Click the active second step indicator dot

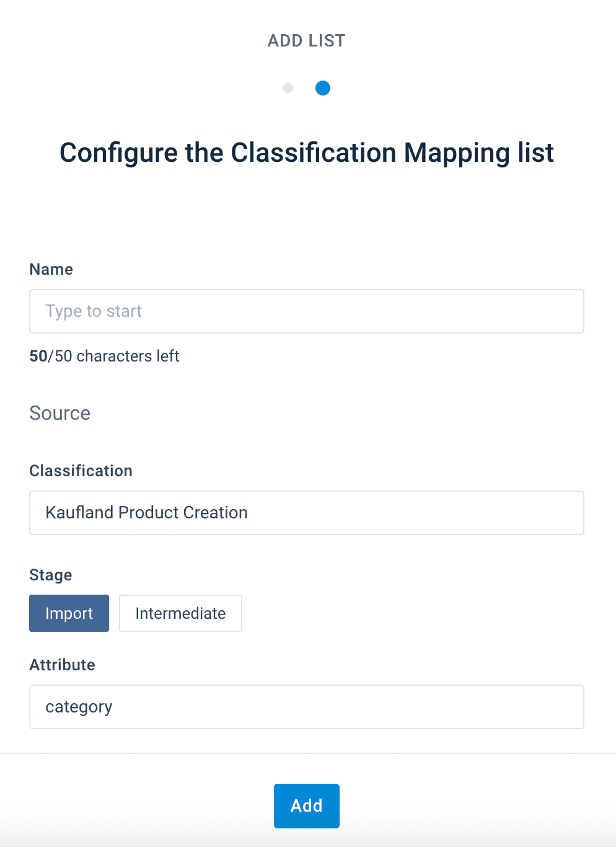point(323,88)
